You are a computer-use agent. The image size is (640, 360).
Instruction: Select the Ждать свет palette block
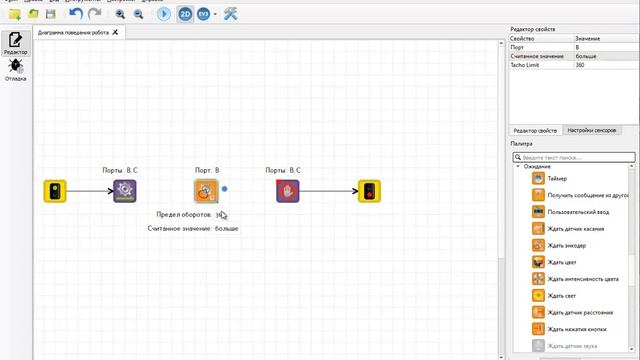[x=554, y=296]
